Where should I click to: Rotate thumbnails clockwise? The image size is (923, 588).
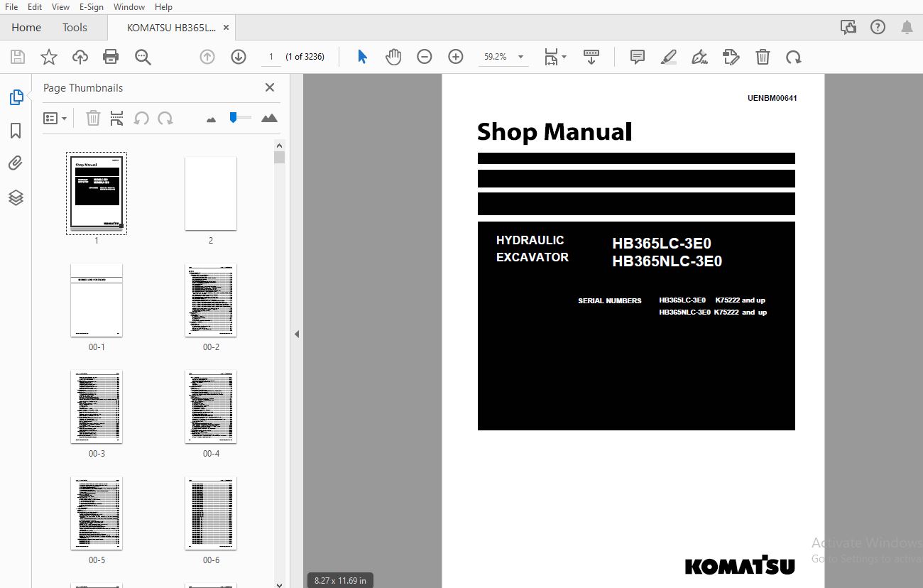(x=165, y=118)
